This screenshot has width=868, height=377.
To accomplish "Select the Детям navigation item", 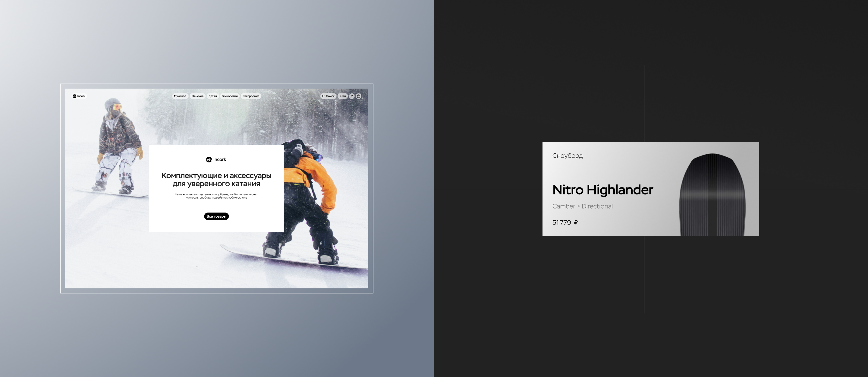I will 212,96.
